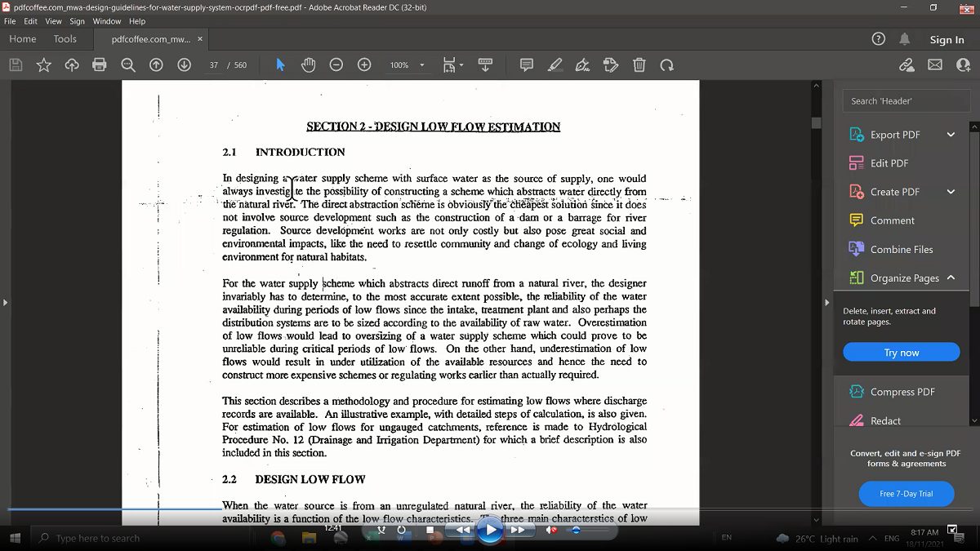Open the Create PDF tool

point(894,192)
